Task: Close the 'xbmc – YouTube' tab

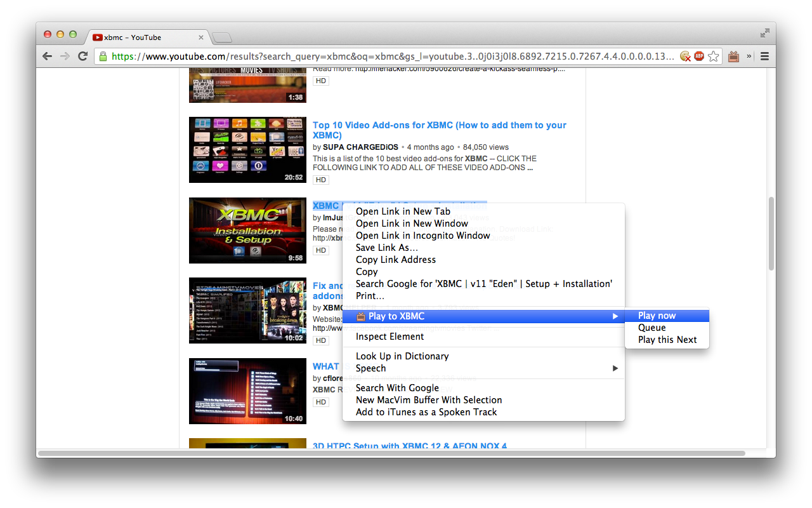Action: [x=201, y=37]
